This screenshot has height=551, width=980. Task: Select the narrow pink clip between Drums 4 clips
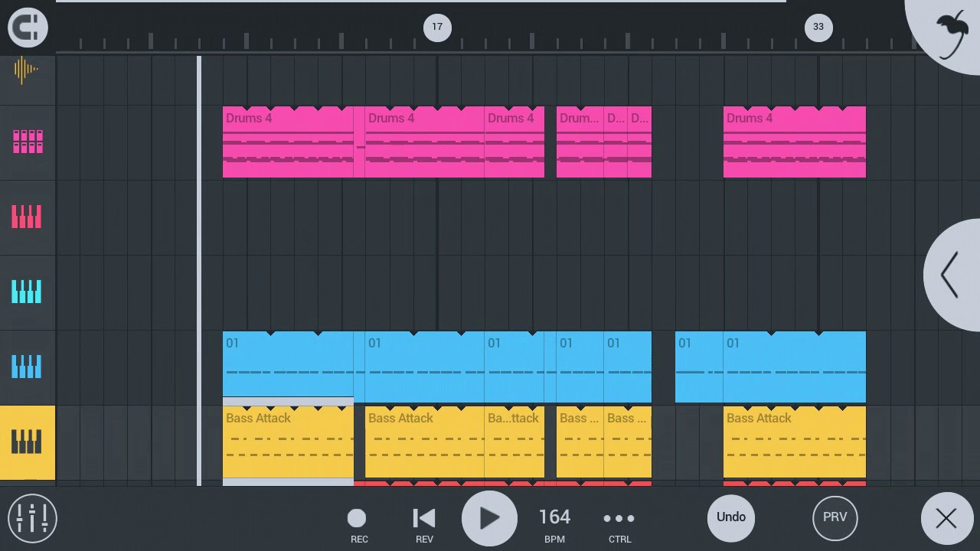tap(359, 142)
